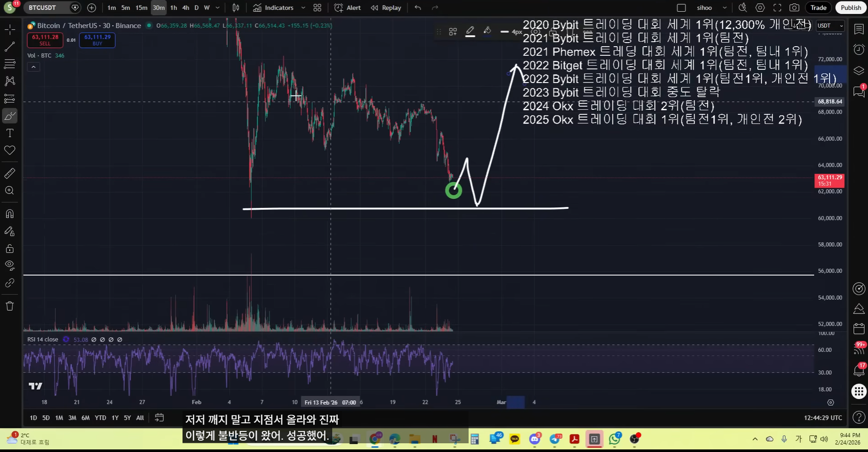The height and width of the screenshot is (452, 868).
Task: Select the zoom in tool
Action: (10, 190)
